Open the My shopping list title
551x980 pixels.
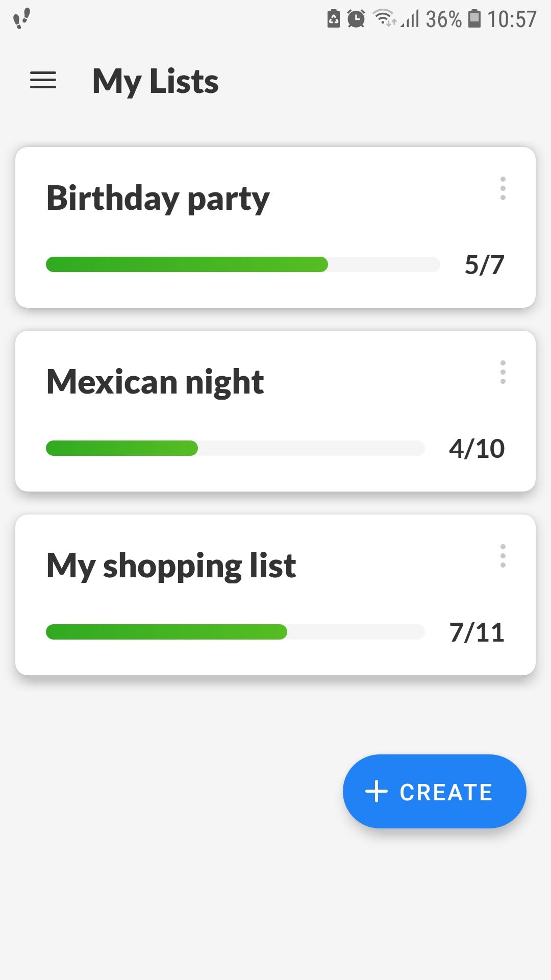click(x=171, y=566)
